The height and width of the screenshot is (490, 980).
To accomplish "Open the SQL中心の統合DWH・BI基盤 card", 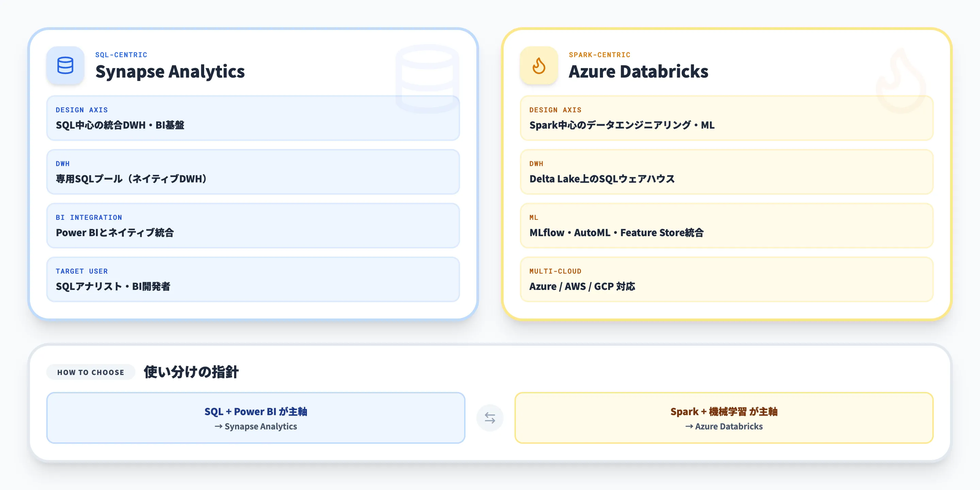I will click(x=253, y=118).
